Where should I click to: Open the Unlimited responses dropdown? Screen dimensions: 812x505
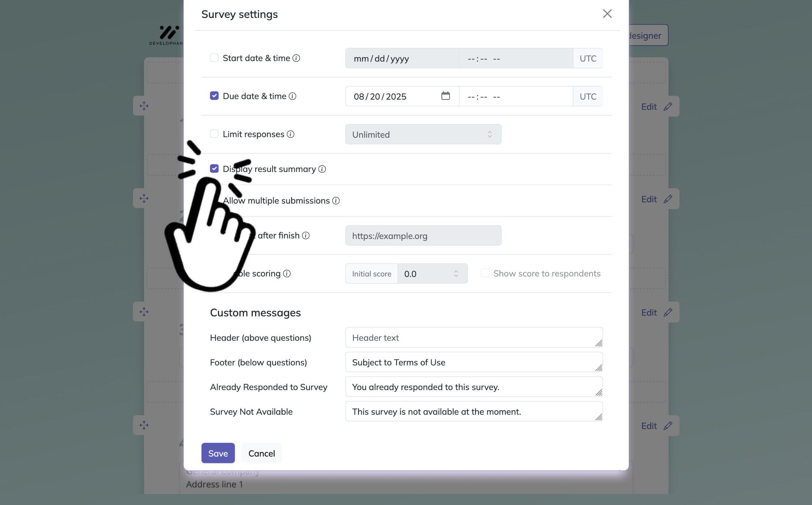[x=423, y=134]
